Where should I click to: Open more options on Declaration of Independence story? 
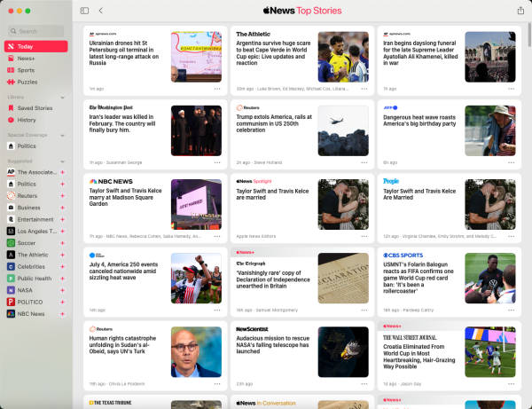pyautogui.click(x=364, y=311)
